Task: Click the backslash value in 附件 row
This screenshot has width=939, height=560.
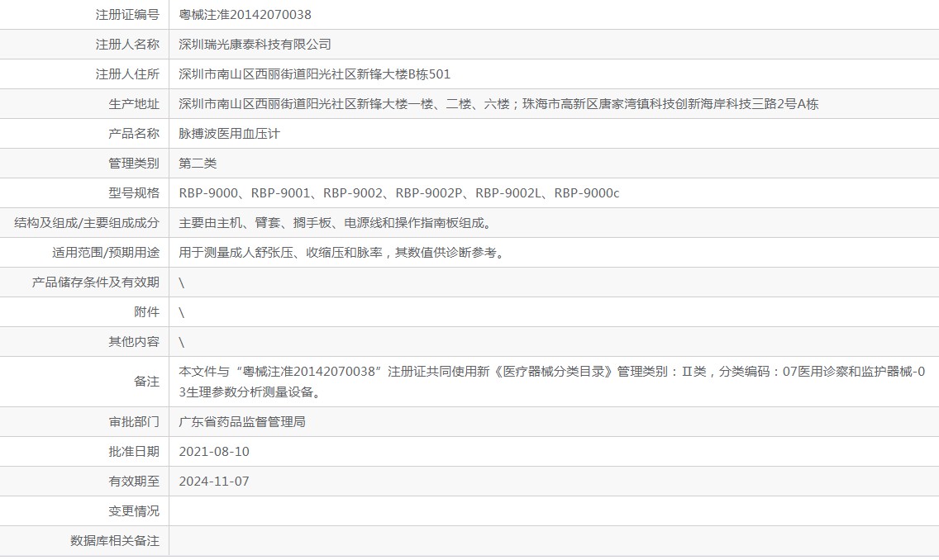Action: click(182, 313)
